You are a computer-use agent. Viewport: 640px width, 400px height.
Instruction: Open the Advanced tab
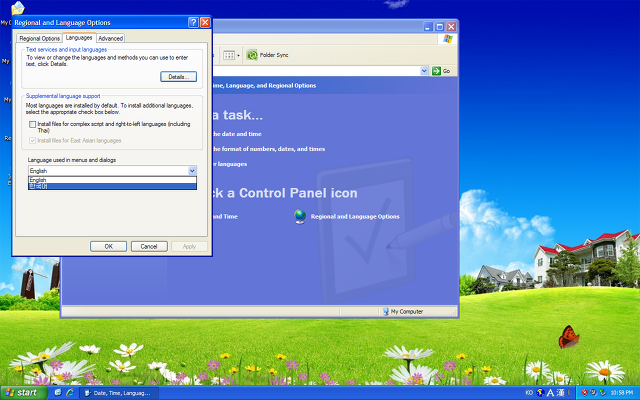click(x=111, y=38)
